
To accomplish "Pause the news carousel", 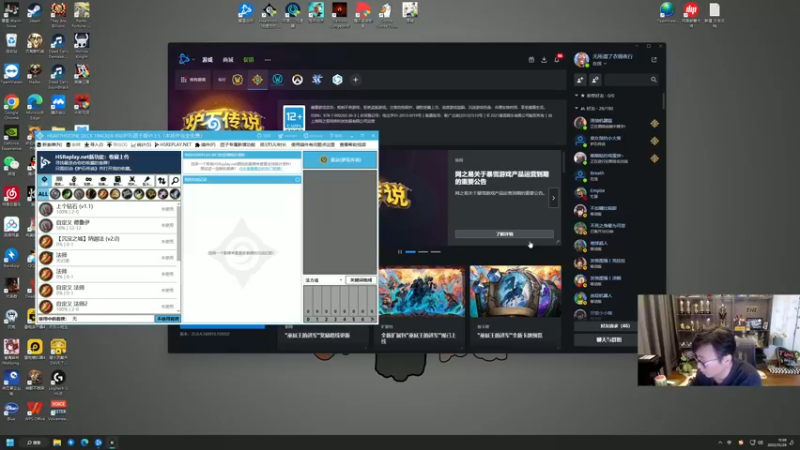I will coord(400,252).
